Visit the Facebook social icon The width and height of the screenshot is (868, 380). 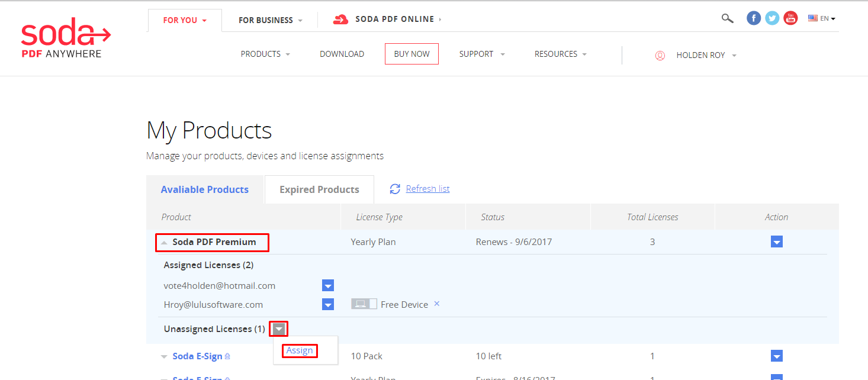754,18
